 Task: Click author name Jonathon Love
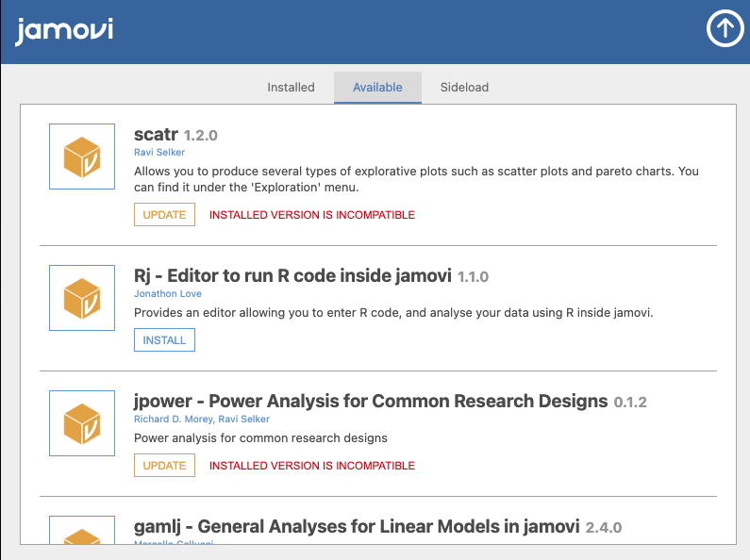click(167, 294)
